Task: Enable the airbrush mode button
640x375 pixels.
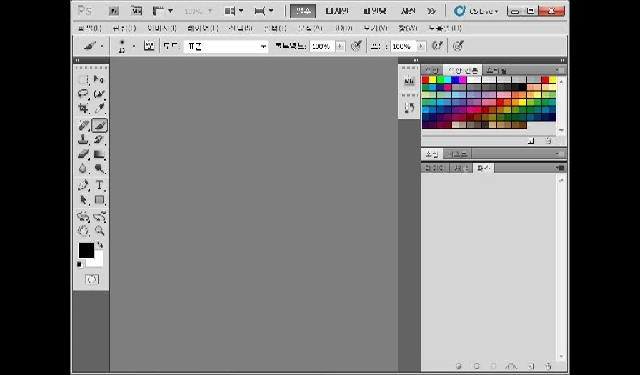Action: pyautogui.click(x=438, y=46)
